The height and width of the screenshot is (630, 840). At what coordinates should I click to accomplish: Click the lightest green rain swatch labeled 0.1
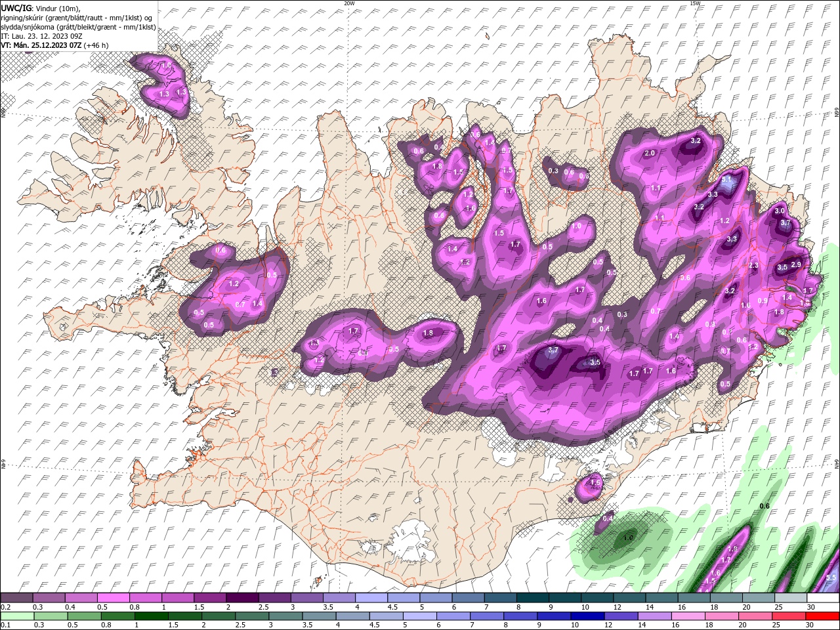point(17,616)
